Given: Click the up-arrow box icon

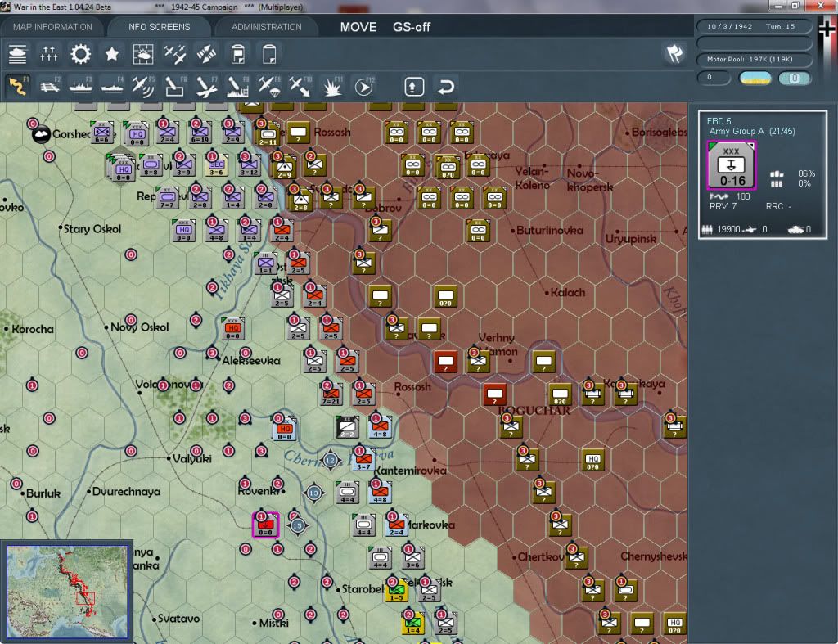Looking at the screenshot, I should coord(414,87).
